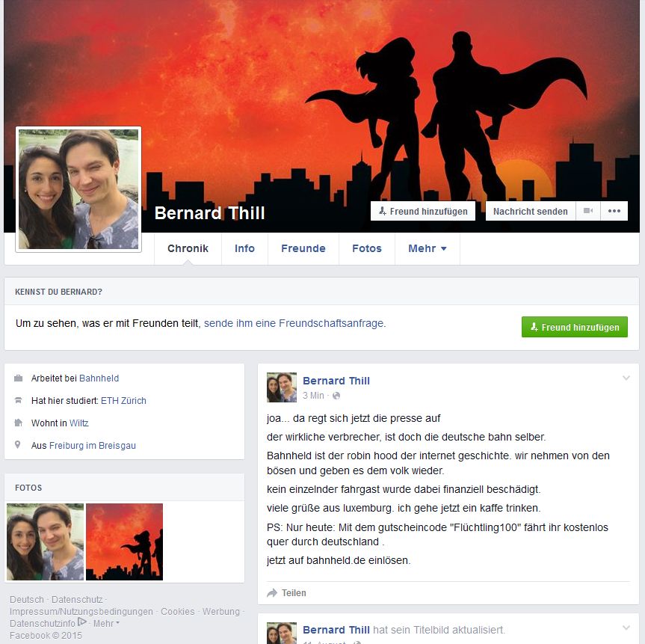This screenshot has height=644, width=645.
Task: Open the ETH Zürich link
Action: click(123, 400)
